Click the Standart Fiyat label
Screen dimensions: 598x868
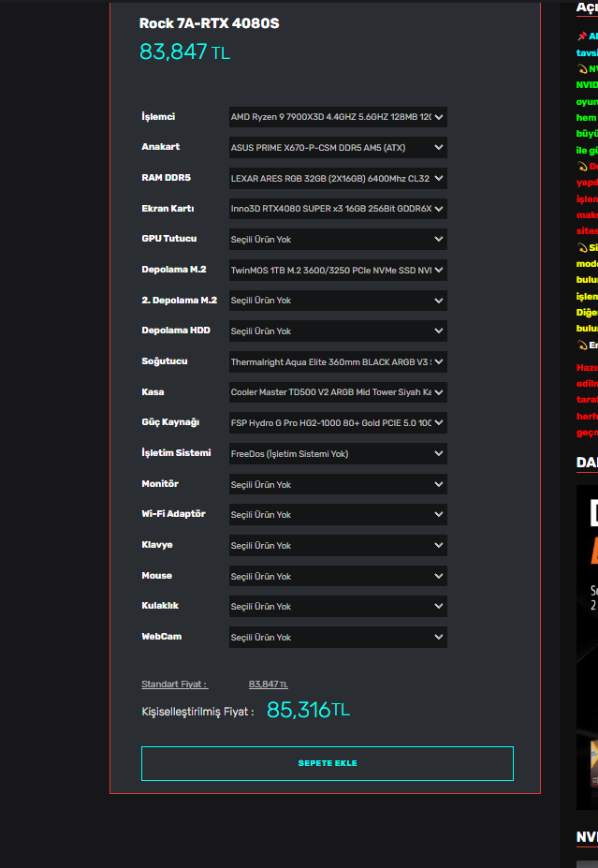coord(175,684)
